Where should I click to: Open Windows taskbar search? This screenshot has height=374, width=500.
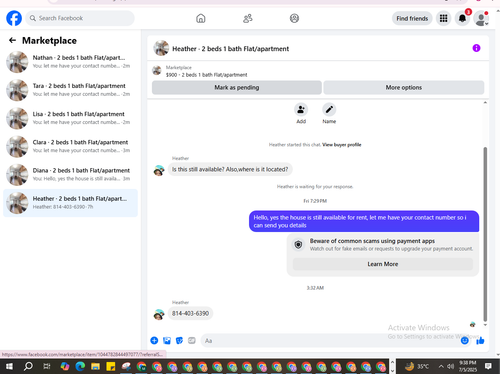click(28, 367)
